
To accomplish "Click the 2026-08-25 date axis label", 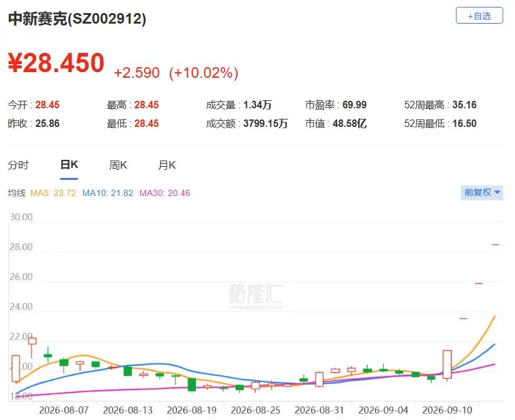I will tap(256, 410).
